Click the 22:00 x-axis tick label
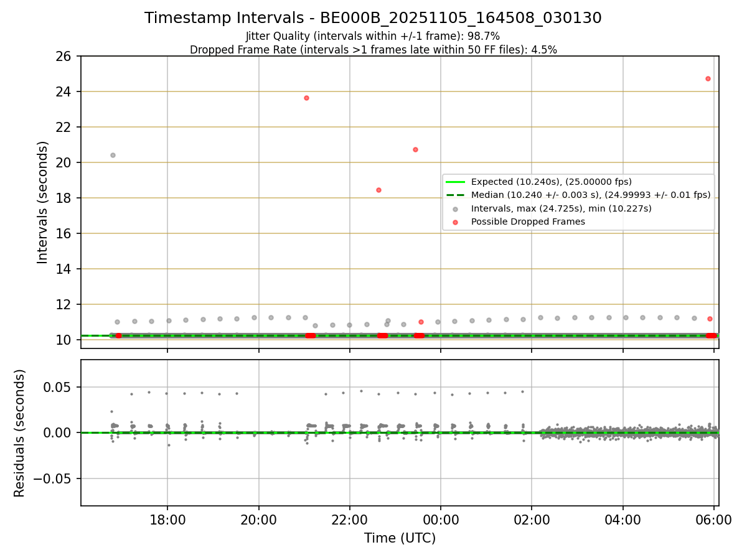 349,520
